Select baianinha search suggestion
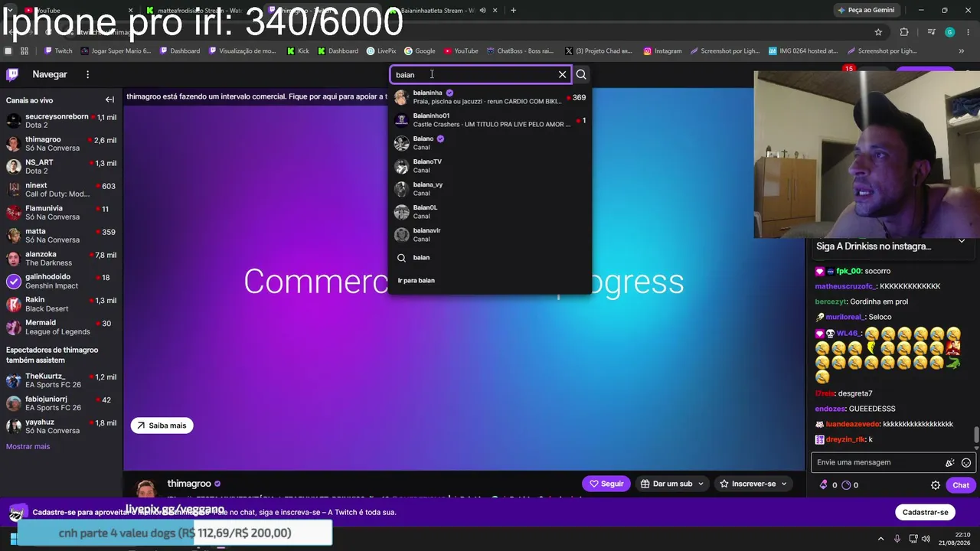Viewport: 980px width, 551px height. [490, 97]
